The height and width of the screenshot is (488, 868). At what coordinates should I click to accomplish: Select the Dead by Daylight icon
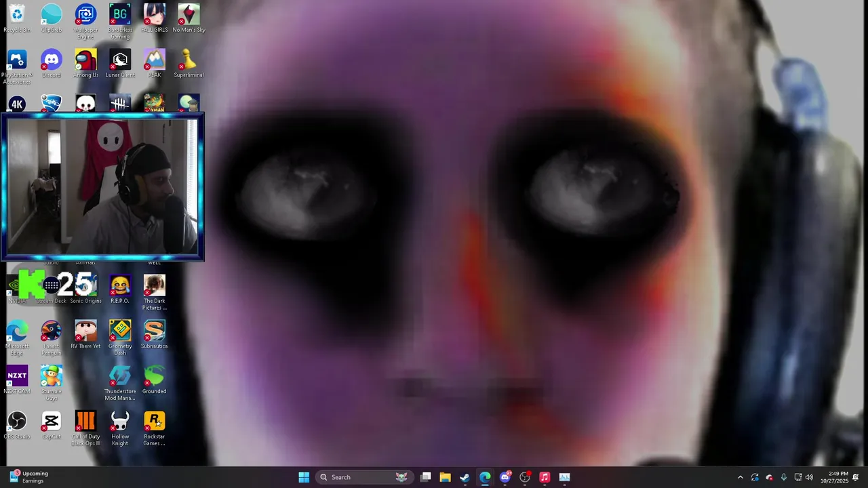click(x=120, y=104)
